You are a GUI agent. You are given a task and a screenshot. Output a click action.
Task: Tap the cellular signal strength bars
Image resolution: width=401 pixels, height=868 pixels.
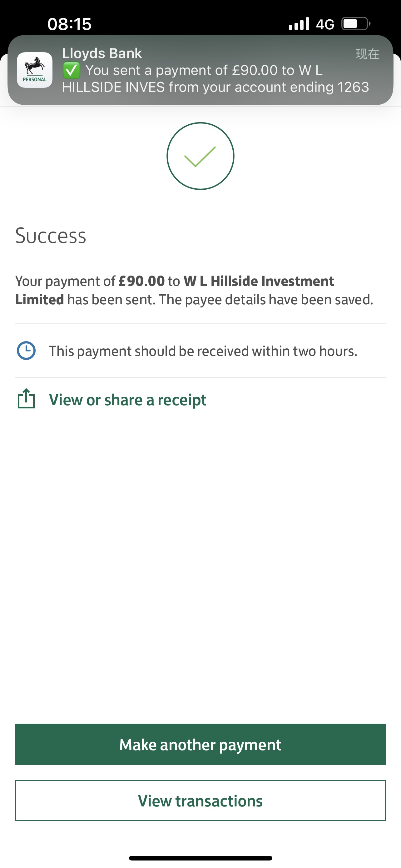(x=299, y=24)
